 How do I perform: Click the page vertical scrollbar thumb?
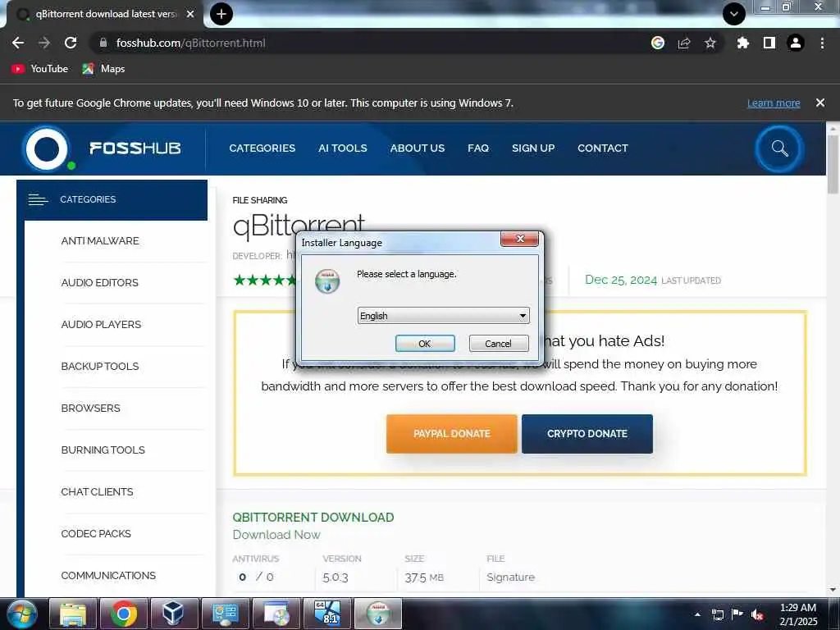pyautogui.click(x=833, y=164)
